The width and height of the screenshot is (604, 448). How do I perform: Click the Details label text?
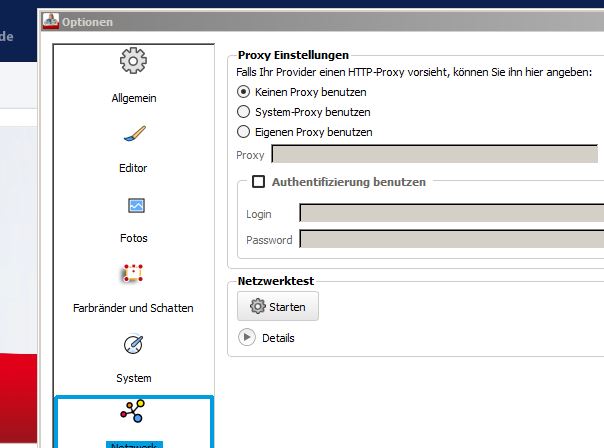pos(278,338)
